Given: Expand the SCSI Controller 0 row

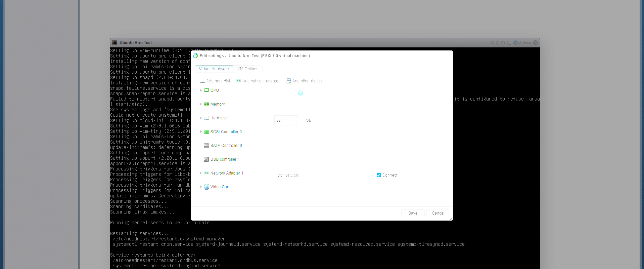Looking at the screenshot, I should point(201,132).
